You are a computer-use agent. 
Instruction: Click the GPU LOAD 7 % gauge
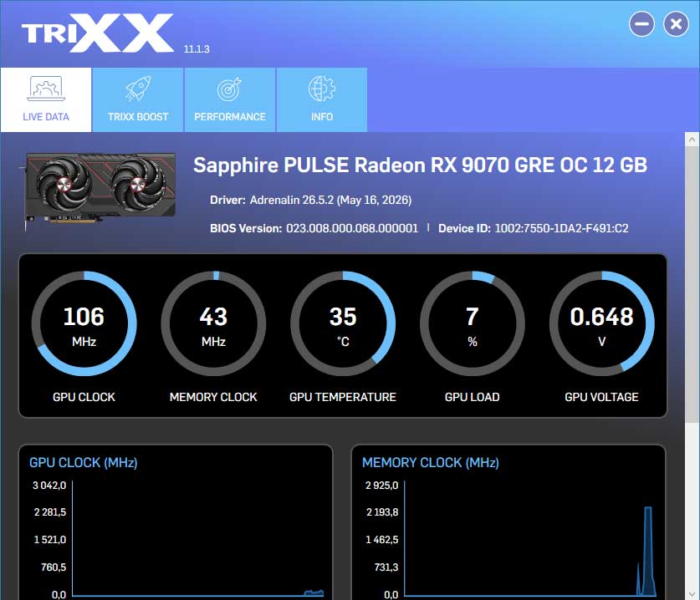click(473, 324)
